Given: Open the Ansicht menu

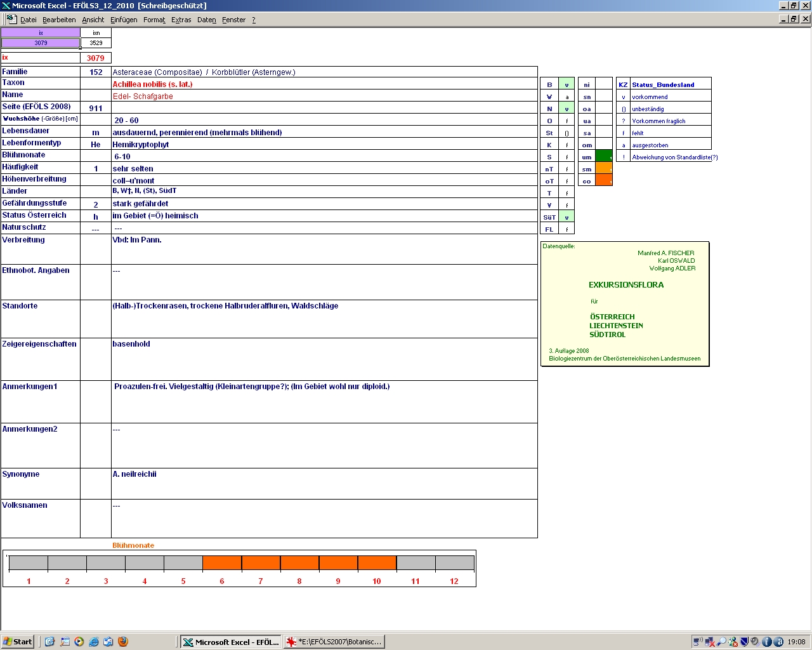Looking at the screenshot, I should tap(93, 20).
